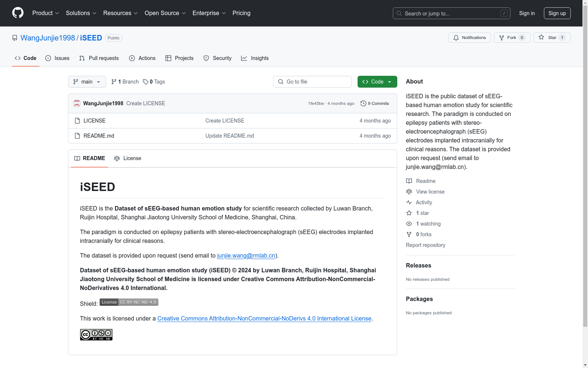588x368 pixels.
Task: Click the fork icon next to 0 forks
Action: (x=409, y=234)
